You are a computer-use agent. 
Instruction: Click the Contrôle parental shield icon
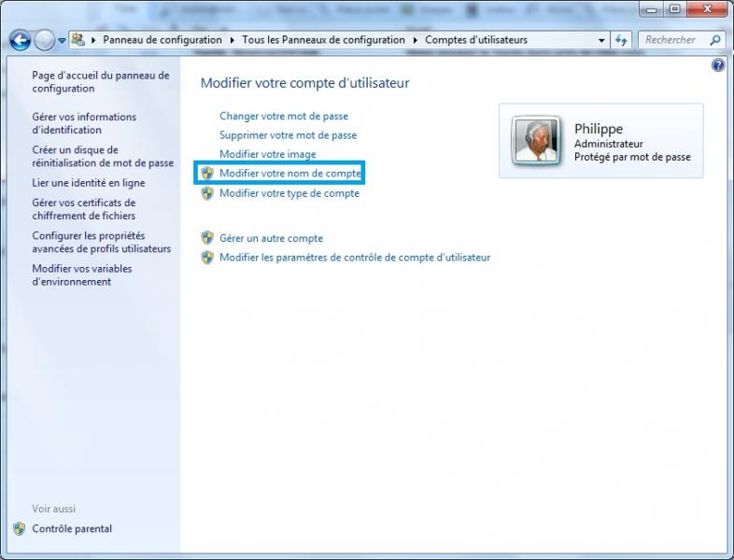coord(20,528)
